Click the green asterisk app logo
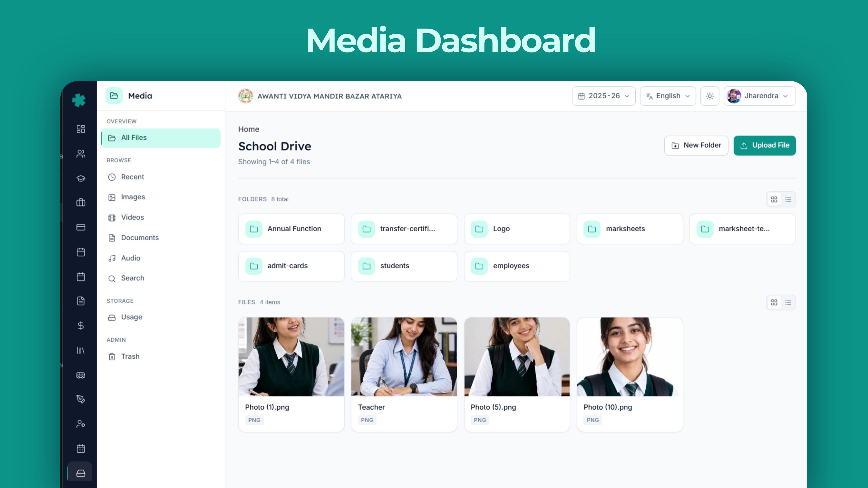The width and height of the screenshot is (868, 488). click(x=79, y=100)
